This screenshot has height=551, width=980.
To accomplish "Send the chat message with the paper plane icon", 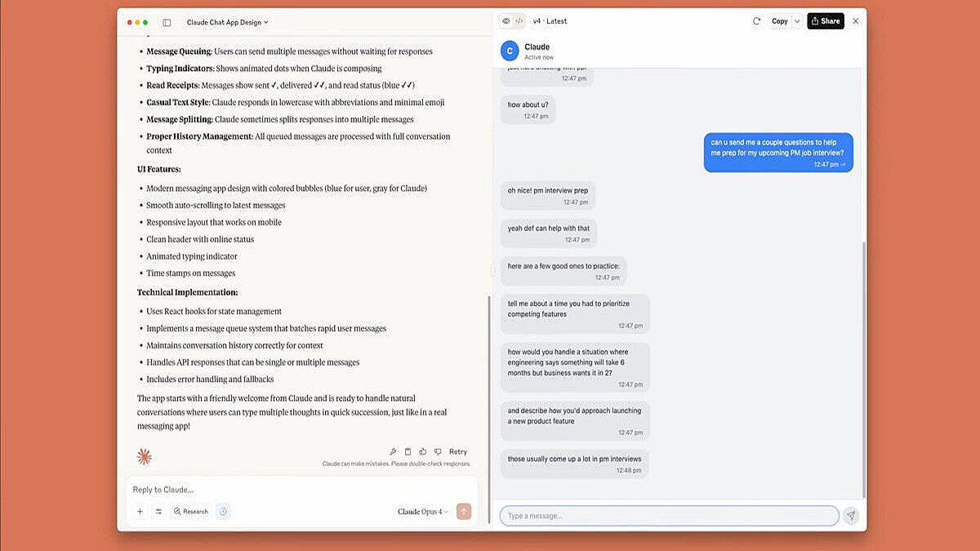I will (x=851, y=516).
